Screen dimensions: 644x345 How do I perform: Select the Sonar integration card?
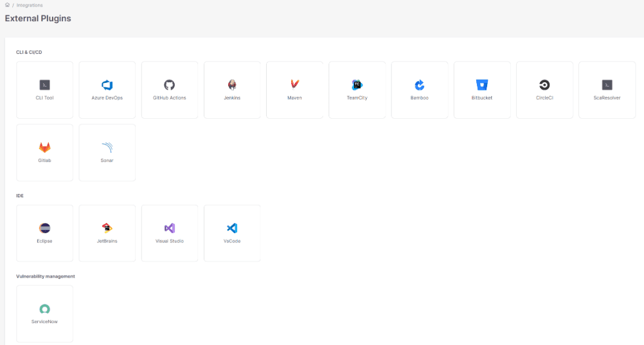pyautogui.click(x=107, y=152)
